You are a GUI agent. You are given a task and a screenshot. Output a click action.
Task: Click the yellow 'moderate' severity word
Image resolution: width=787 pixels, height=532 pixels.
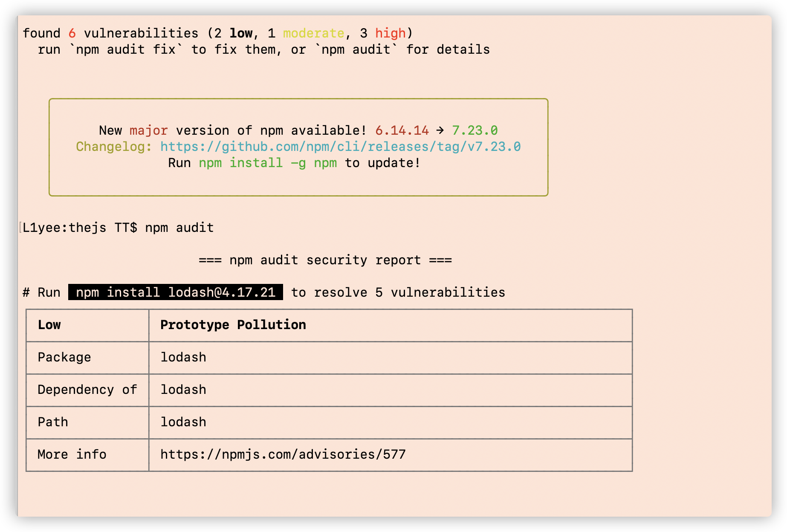point(314,33)
